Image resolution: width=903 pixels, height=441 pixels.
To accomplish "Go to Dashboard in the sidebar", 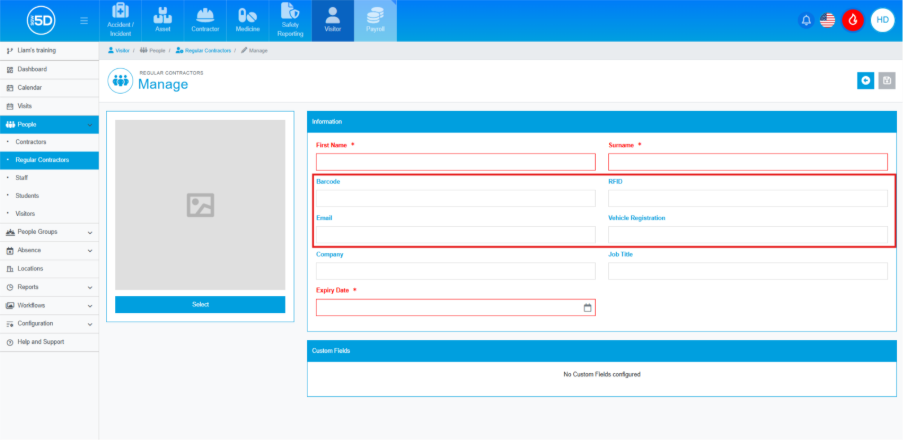I will 31,69.
